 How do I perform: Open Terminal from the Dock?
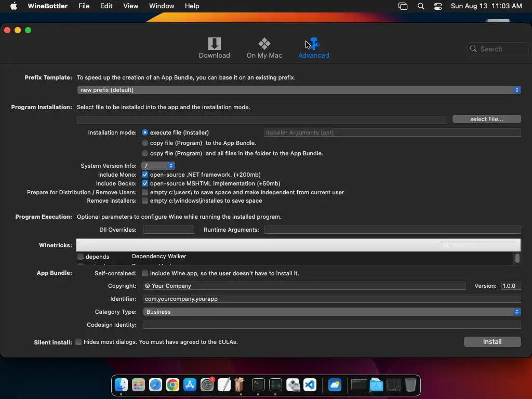[258, 385]
